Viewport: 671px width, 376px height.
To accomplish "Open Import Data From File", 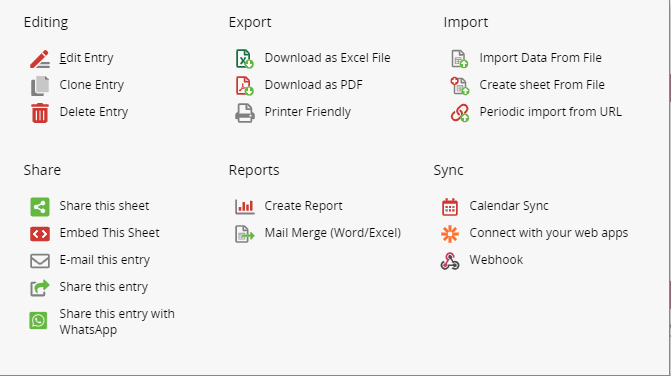I will click(540, 58).
